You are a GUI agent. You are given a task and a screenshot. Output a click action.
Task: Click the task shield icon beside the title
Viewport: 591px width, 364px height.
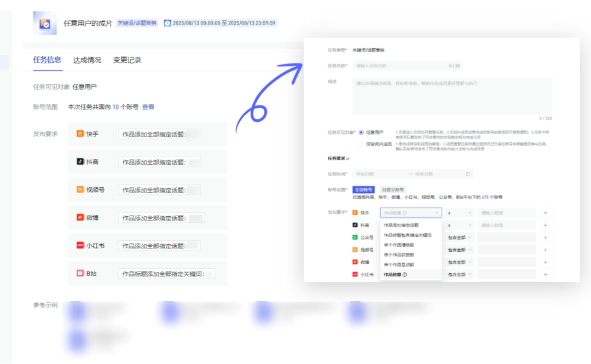(44, 23)
